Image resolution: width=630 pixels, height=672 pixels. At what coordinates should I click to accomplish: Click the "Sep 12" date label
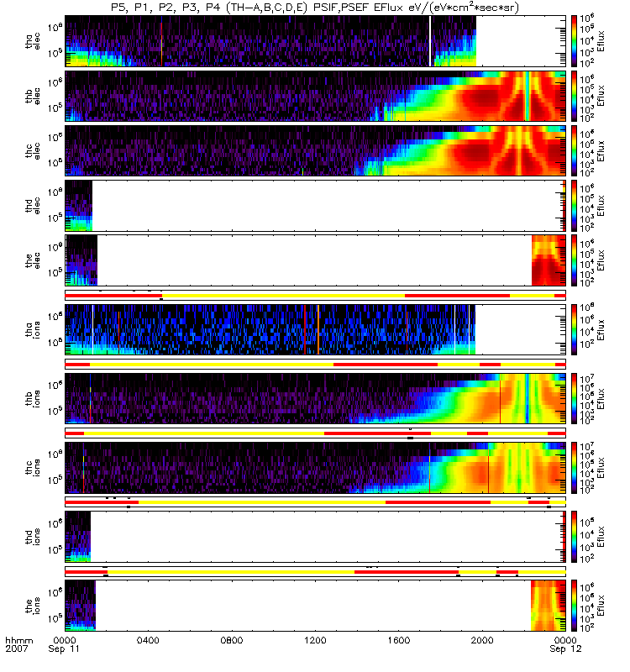565,648
